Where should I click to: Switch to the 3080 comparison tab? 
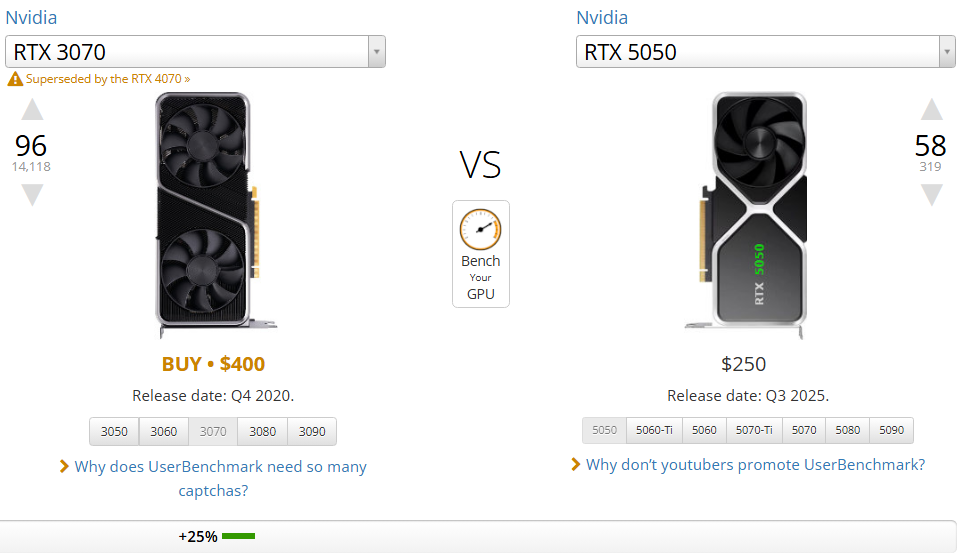(x=262, y=432)
